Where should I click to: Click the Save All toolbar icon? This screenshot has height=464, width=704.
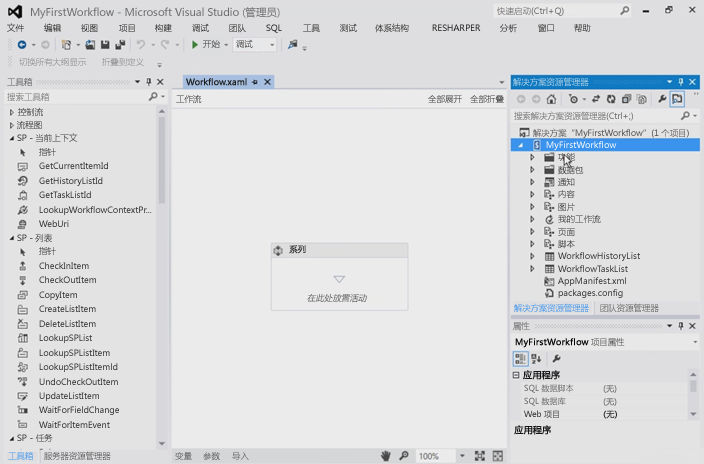(x=120, y=44)
